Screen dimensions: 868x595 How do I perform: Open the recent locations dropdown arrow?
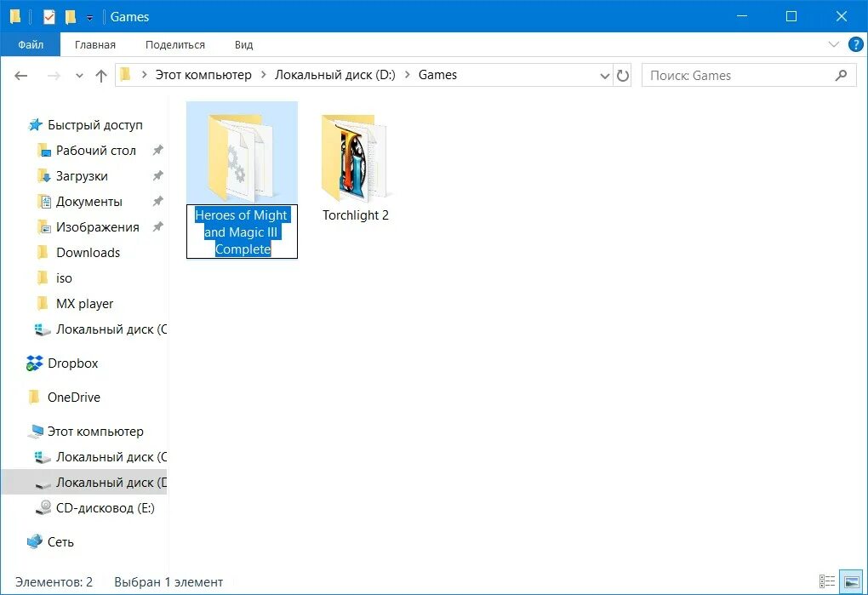click(79, 76)
